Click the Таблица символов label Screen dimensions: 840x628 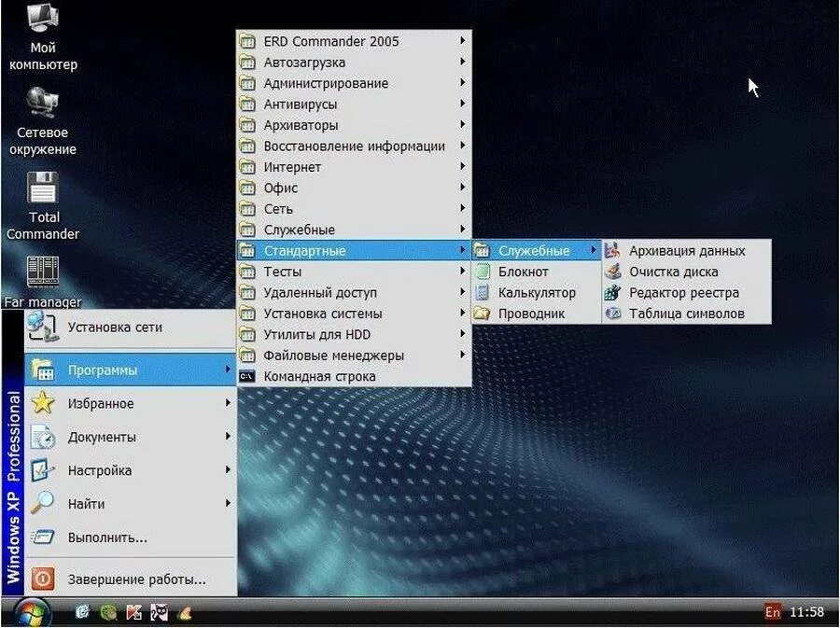point(687,314)
